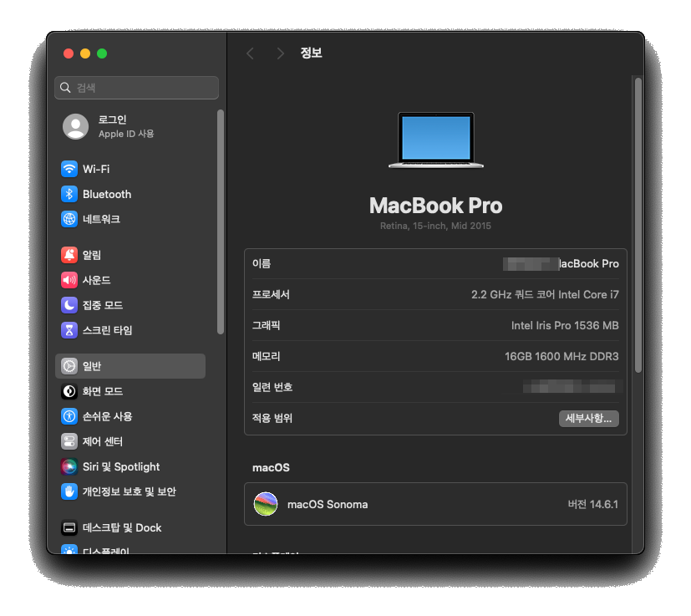Viewport: 691px width, 616px height.
Task: Click the 메모리 label
Action: pos(267,356)
